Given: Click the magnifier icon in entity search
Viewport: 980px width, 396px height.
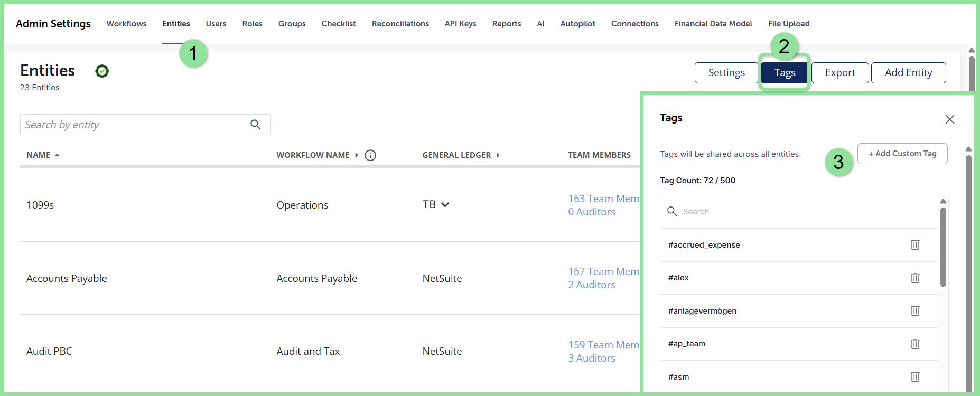Looking at the screenshot, I should point(256,125).
